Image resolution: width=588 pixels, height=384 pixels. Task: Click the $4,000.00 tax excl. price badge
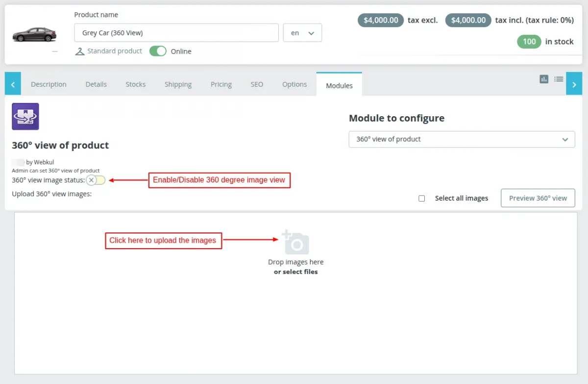point(381,20)
